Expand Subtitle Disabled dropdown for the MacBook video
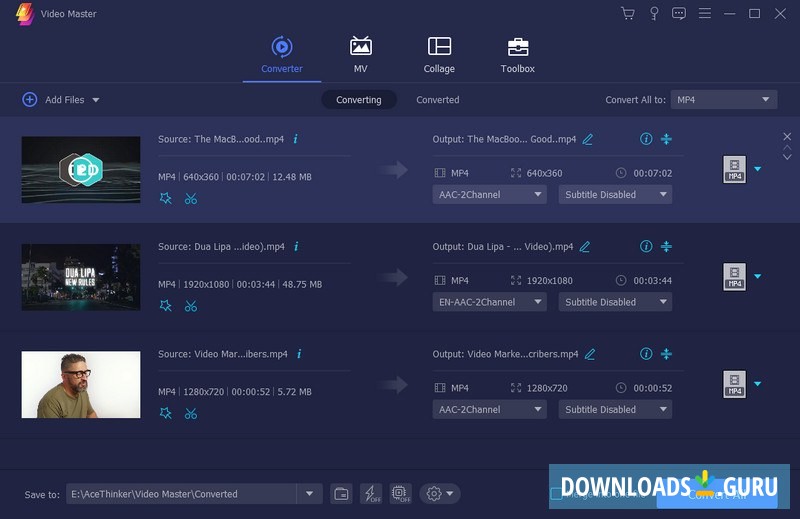 pyautogui.click(x=615, y=195)
